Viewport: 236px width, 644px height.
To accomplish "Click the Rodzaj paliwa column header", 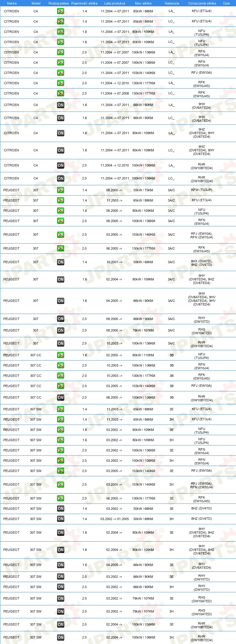I will point(59,3).
